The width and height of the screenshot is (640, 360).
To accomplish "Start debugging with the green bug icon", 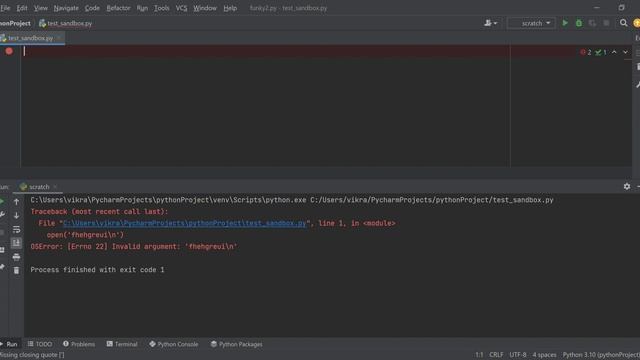I will (x=579, y=23).
